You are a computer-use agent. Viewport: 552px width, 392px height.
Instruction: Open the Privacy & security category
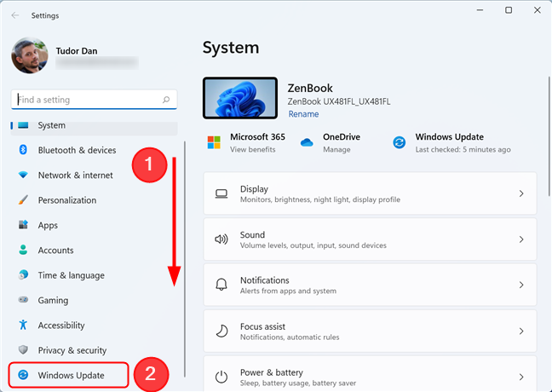pos(94,350)
